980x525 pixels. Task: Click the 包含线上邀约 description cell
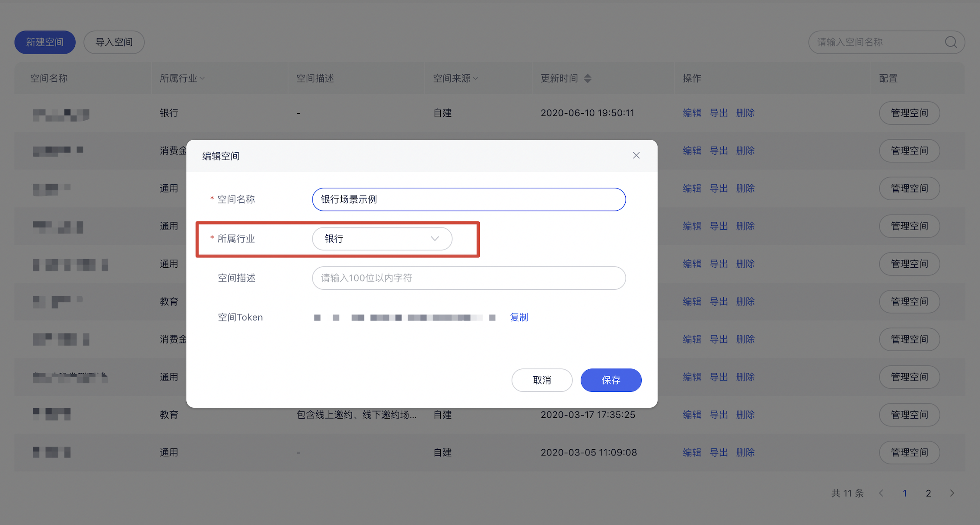point(356,415)
